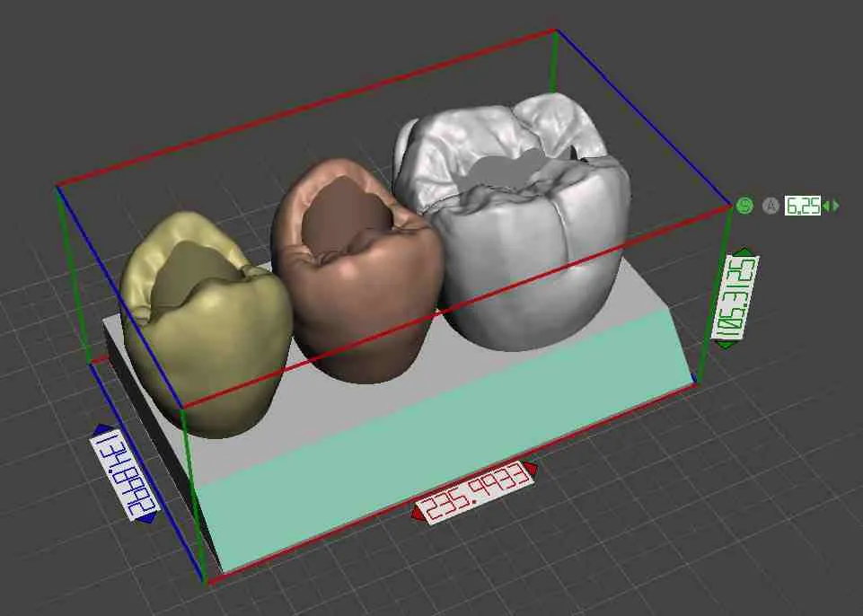
Task: Click the red width dimension value 235.9933
Action: coord(474,492)
